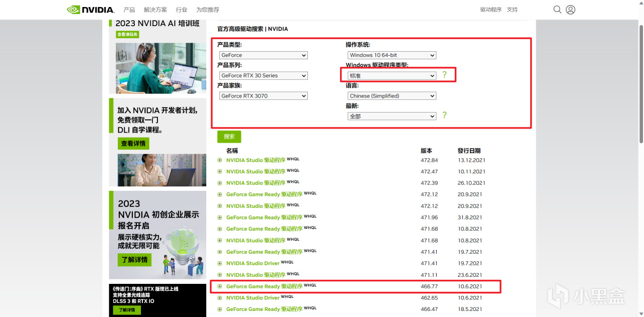Viewport: 644px width, 317px height.
Task: Open the 产品 menu in top navigation
Action: pos(129,10)
